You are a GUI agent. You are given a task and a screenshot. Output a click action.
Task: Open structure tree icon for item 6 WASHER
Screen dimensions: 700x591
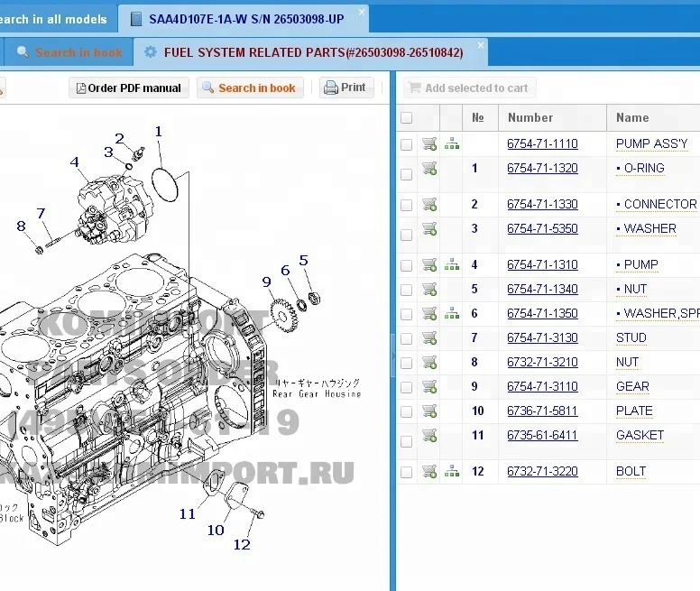[x=452, y=313]
